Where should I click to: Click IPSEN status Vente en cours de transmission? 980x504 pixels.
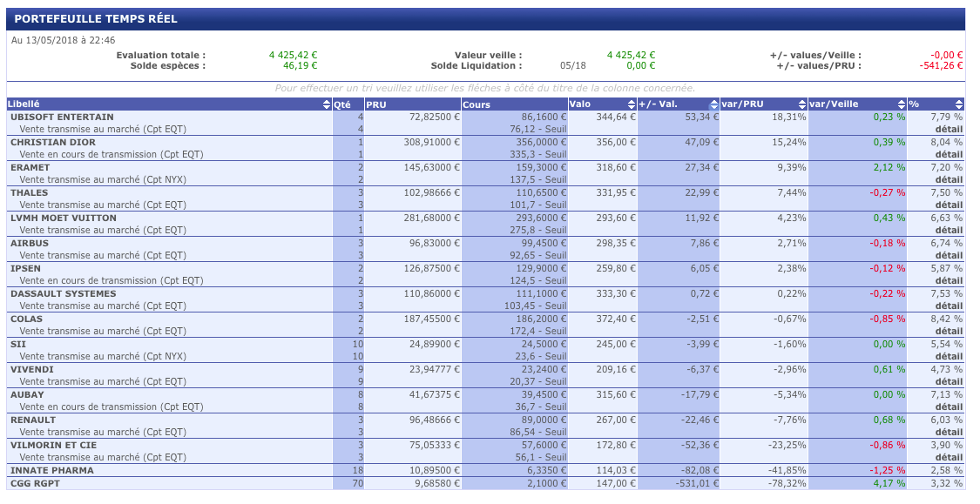[112, 281]
